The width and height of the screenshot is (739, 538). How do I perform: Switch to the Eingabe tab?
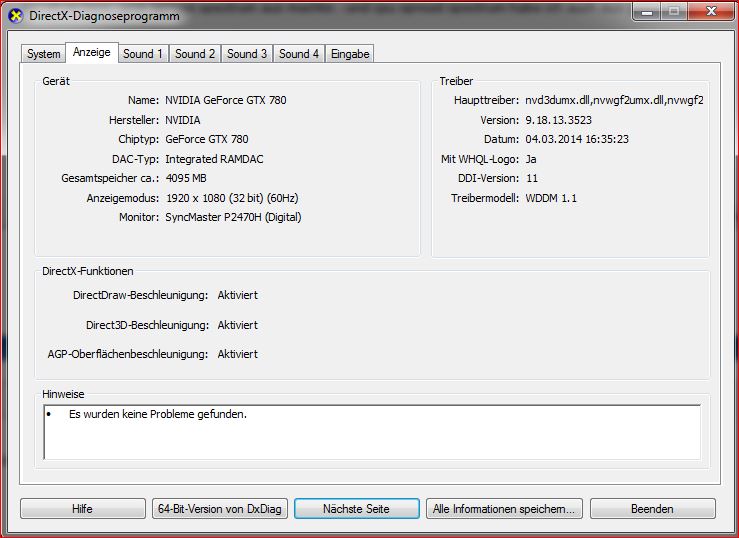[350, 54]
